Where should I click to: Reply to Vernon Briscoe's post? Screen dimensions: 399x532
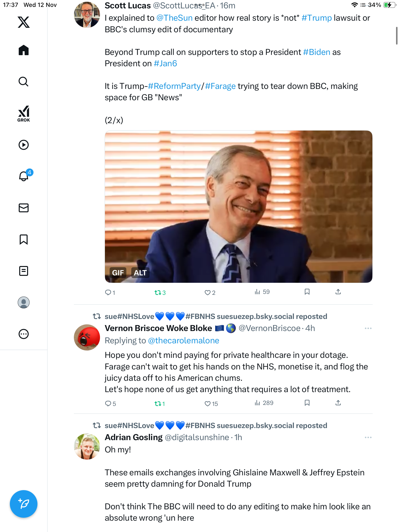coord(108,403)
